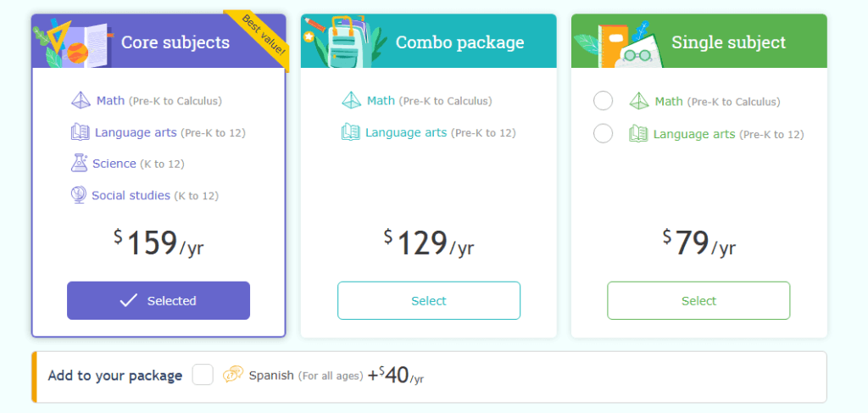Click the Core subjects header banner
868x413 pixels.
pos(175,42)
